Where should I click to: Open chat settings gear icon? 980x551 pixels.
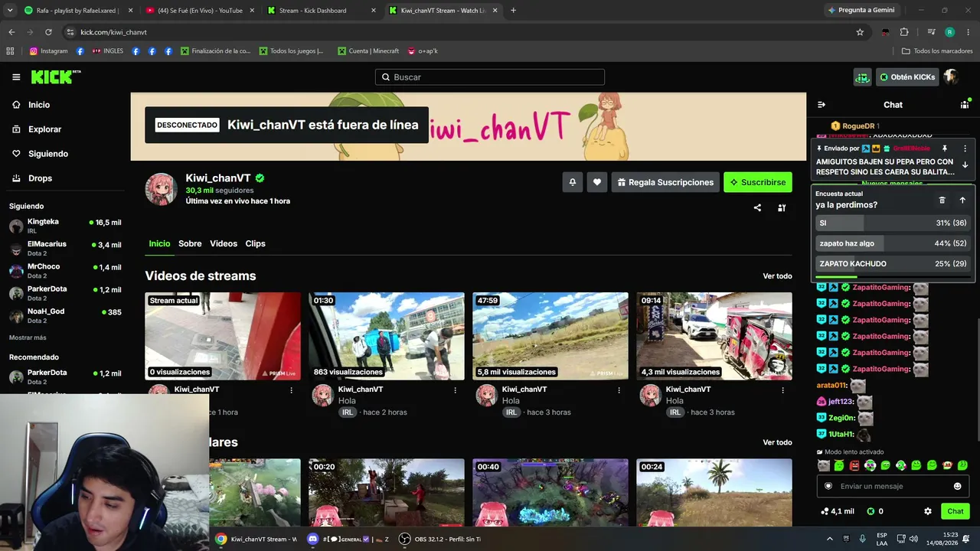pos(928,511)
